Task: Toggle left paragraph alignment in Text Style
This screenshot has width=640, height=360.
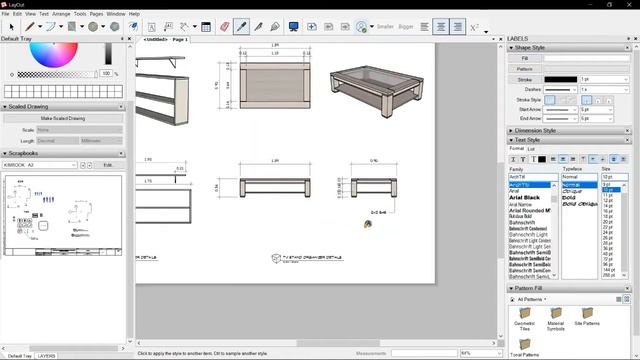Action: (553, 159)
